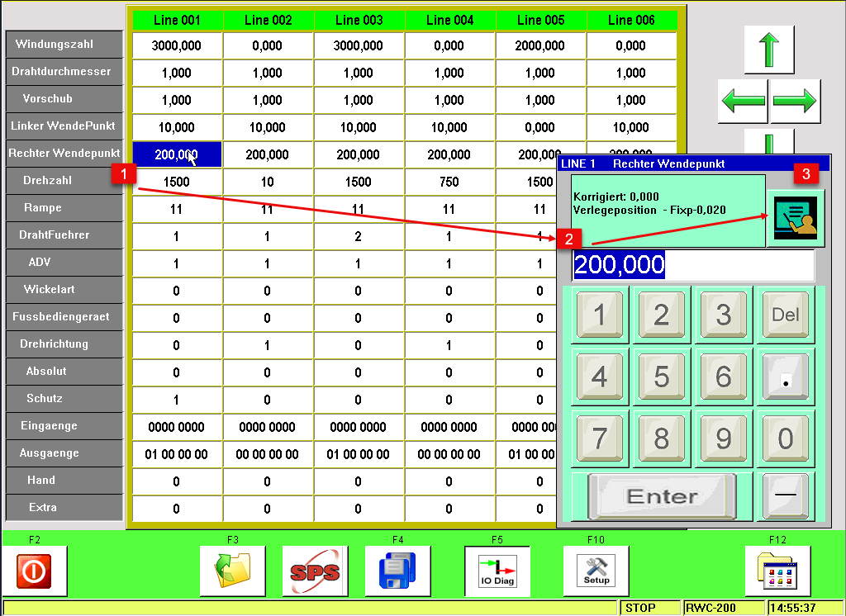Screen dimensions: 846x616
Task: Select the Windungszahl row label
Action: tap(64, 44)
